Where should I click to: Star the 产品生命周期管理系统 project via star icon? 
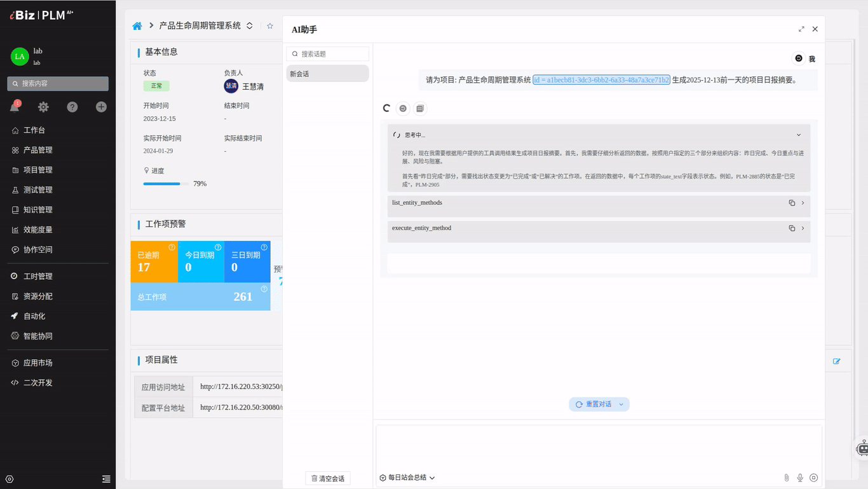coord(269,26)
